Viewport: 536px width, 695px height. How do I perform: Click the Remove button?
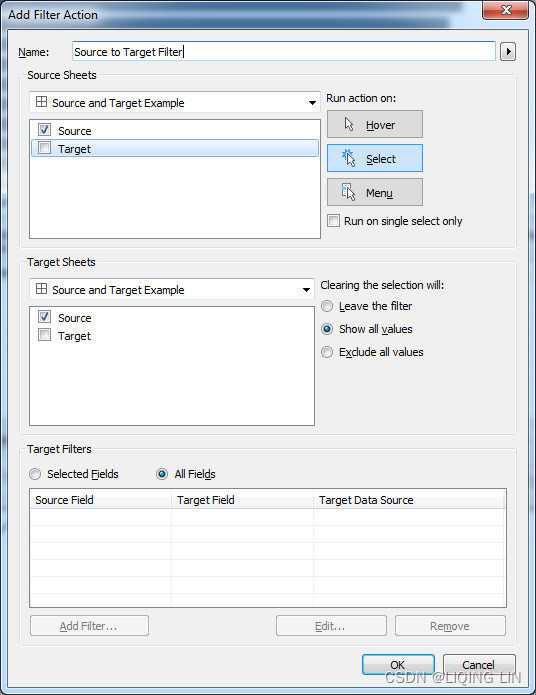(450, 626)
